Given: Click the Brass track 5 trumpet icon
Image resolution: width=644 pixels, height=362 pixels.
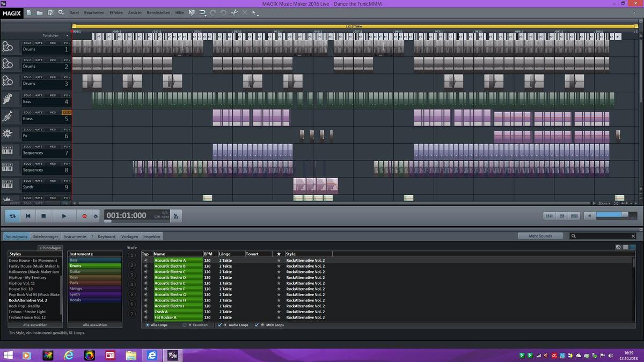Looking at the screenshot, I should tap(8, 116).
